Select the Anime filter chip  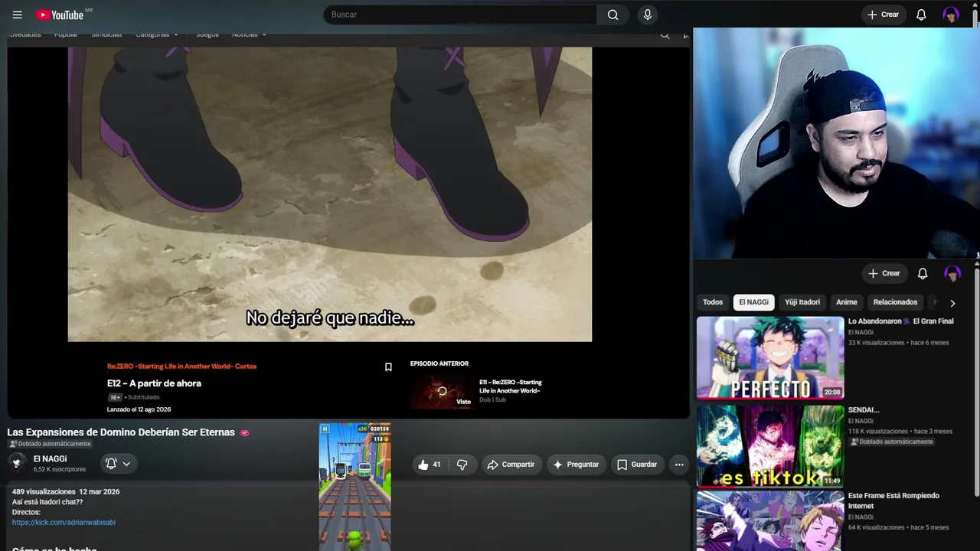click(x=847, y=302)
